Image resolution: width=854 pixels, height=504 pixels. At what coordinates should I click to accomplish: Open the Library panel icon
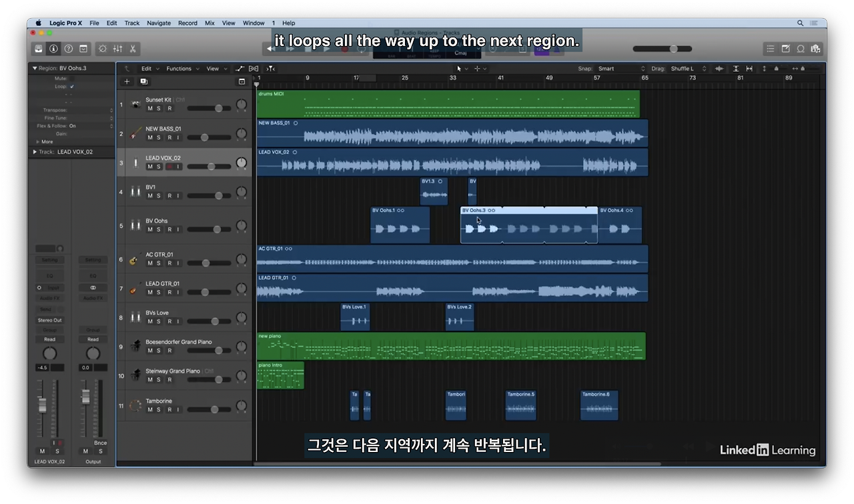coord(39,49)
